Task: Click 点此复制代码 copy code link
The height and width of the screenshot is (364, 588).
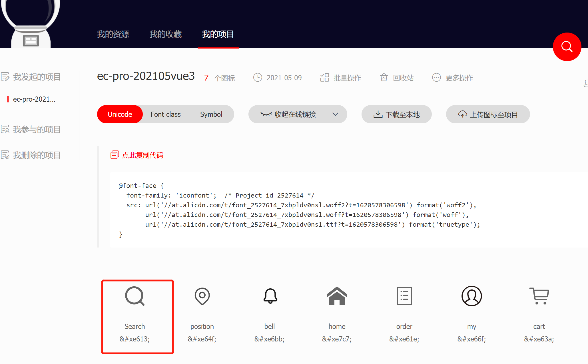Action: pyautogui.click(x=137, y=155)
